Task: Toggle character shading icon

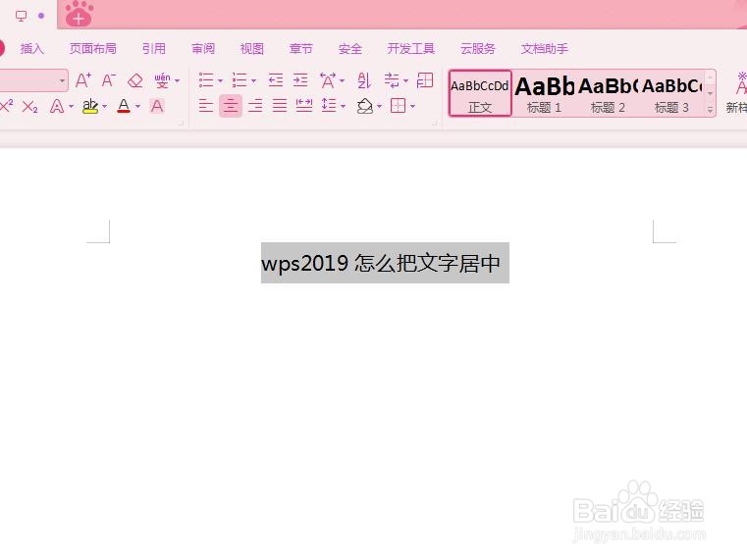Action: coord(157,106)
